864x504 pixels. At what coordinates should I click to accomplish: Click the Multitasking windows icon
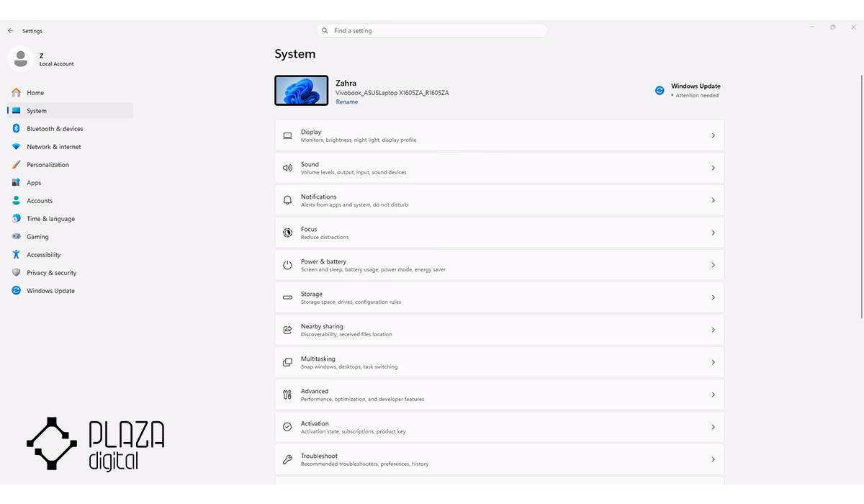[x=287, y=362]
